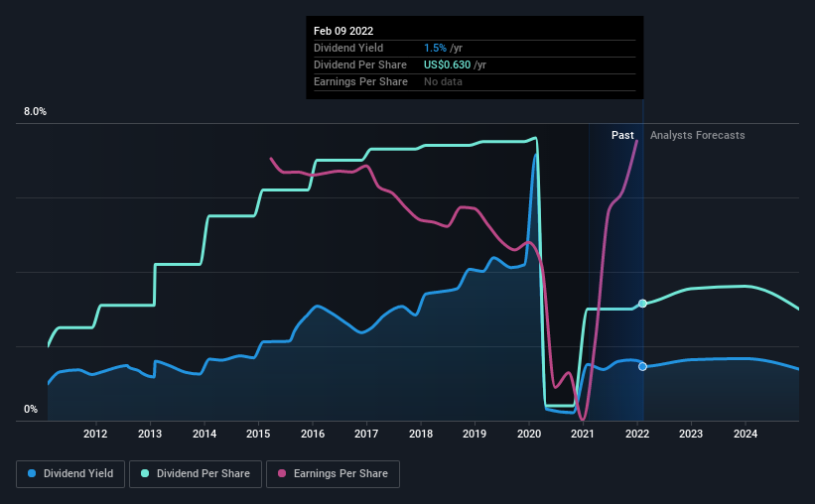Click the 0% y-axis label
The height and width of the screenshot is (504, 815).
click(31, 410)
